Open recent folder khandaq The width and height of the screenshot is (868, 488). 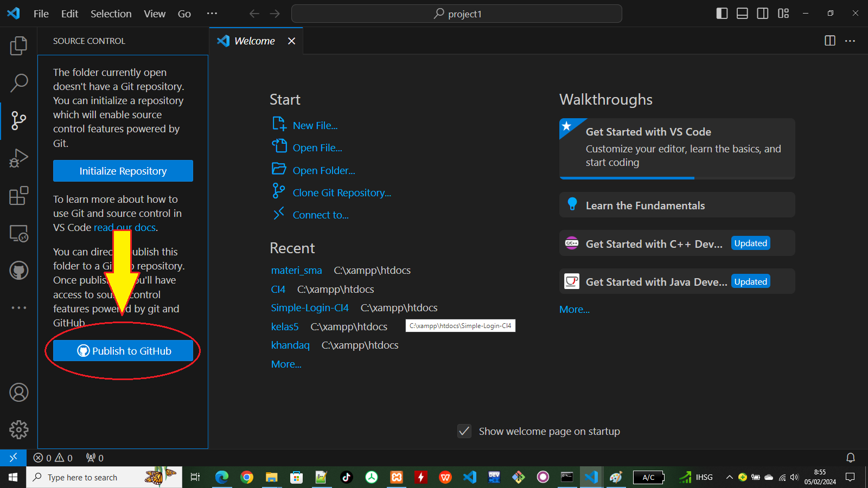(290, 345)
